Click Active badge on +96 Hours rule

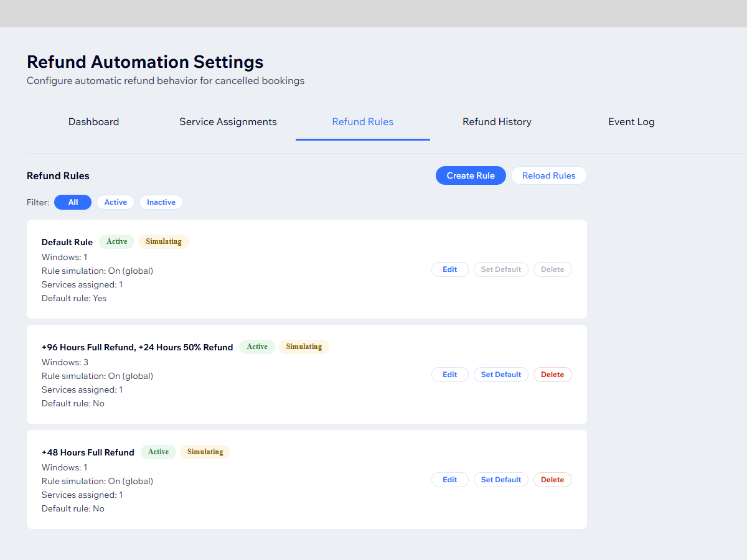click(257, 347)
